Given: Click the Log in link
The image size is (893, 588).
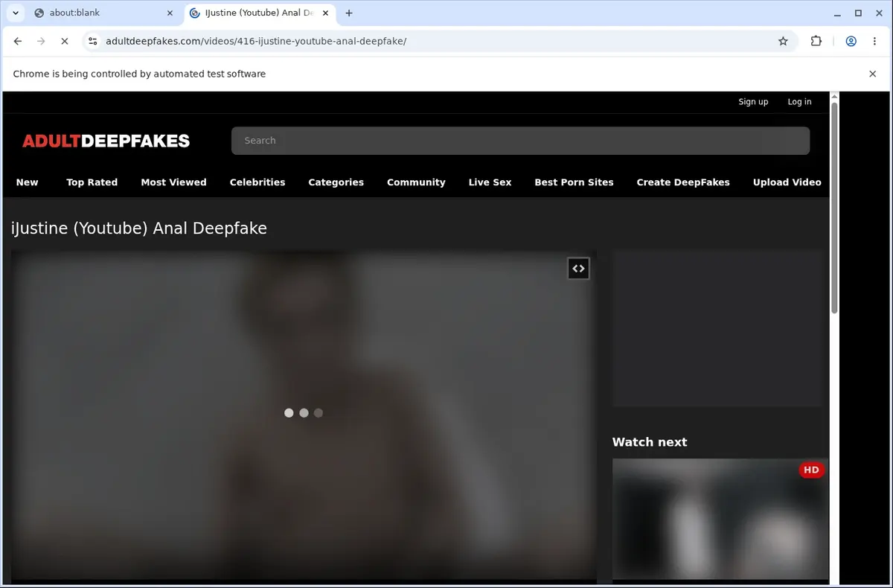Looking at the screenshot, I should coord(799,102).
